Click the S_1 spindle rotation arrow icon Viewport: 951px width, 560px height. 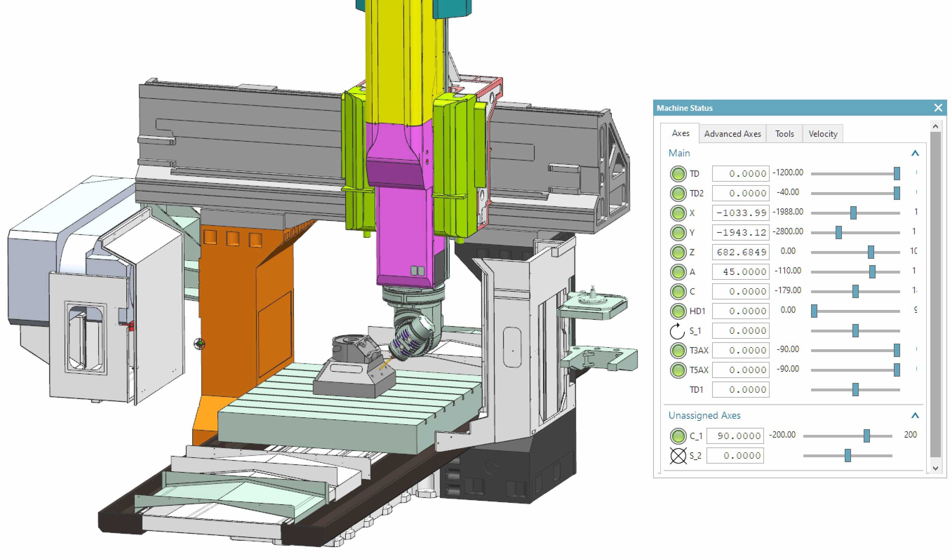point(677,331)
